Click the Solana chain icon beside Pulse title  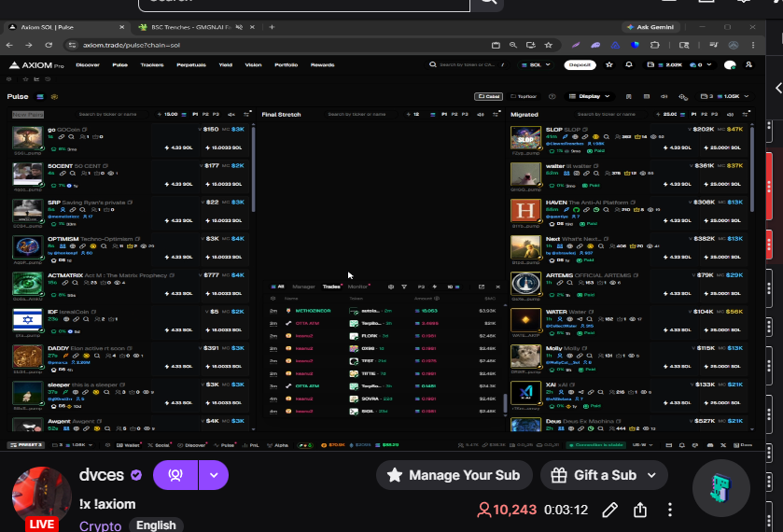40,96
